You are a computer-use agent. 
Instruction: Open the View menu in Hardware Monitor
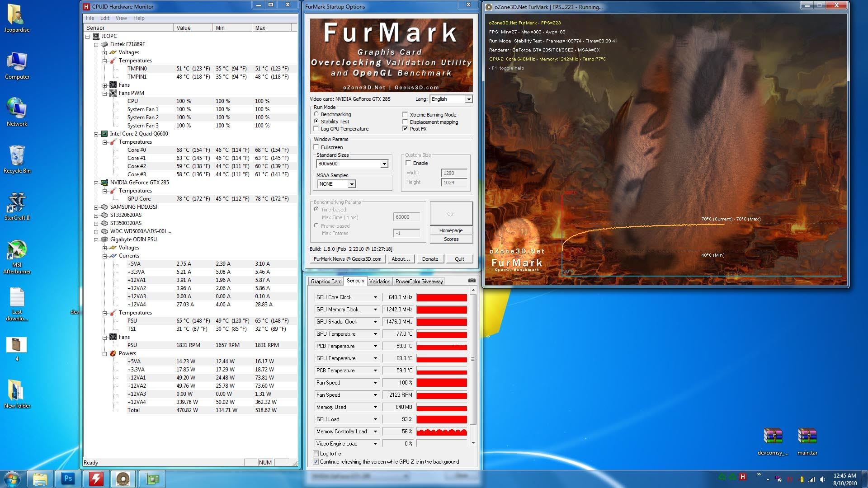point(121,18)
